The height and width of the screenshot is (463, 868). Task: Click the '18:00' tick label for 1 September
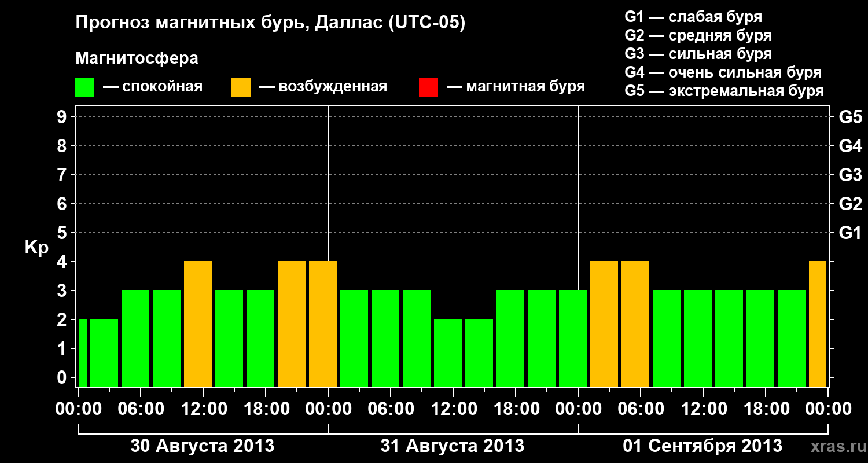(x=766, y=409)
